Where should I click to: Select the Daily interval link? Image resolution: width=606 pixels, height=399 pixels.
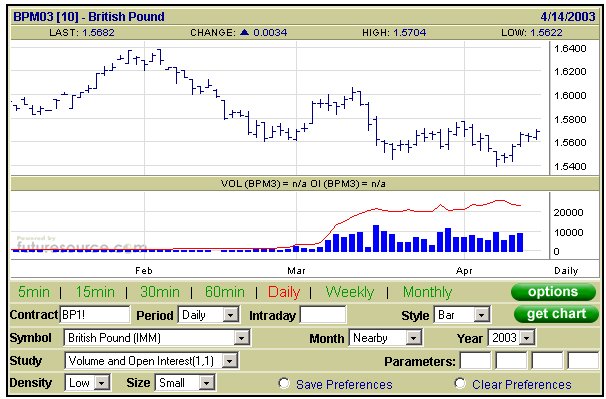[x=284, y=292]
